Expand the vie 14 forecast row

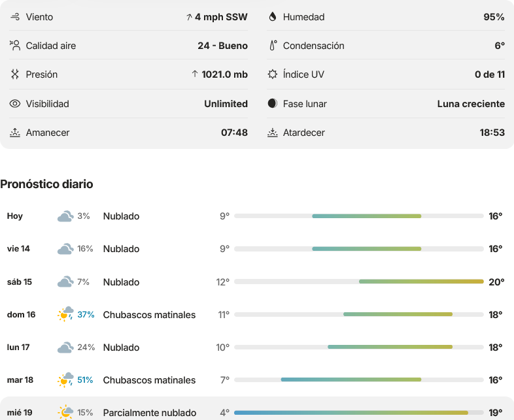[257, 249]
